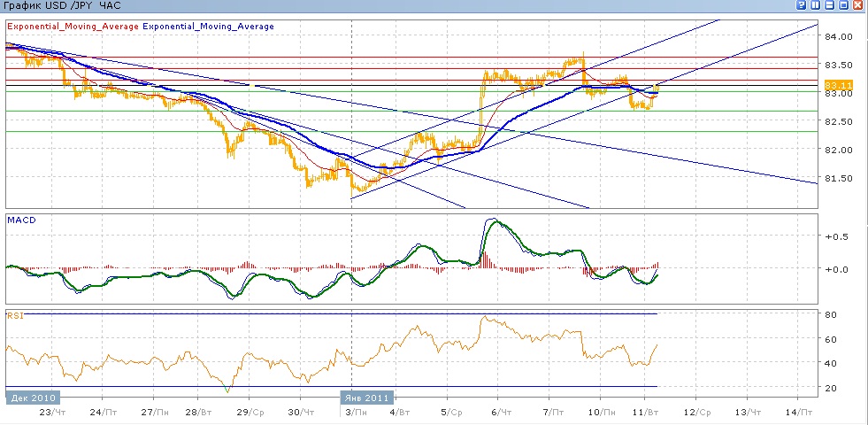
Task: Click the chart title График USD/JPY ЧАС
Action: tap(62, 5)
